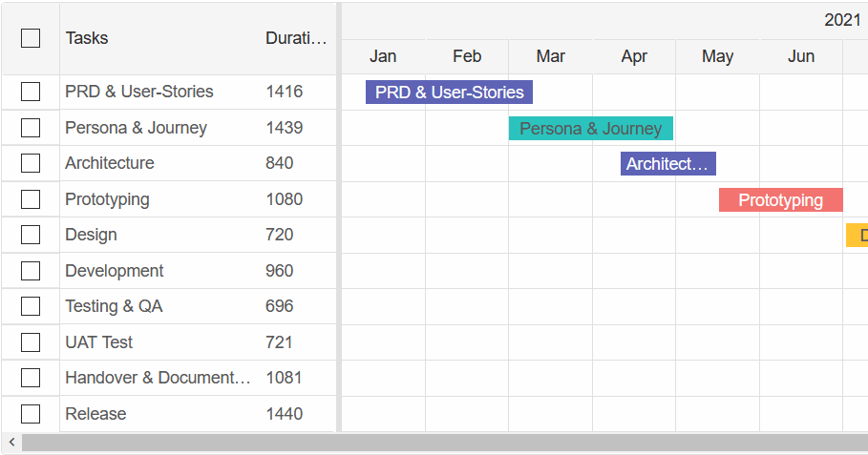Click the purple PRD & User-Stories timeline bar
The width and height of the screenshot is (868, 455).
(x=449, y=93)
